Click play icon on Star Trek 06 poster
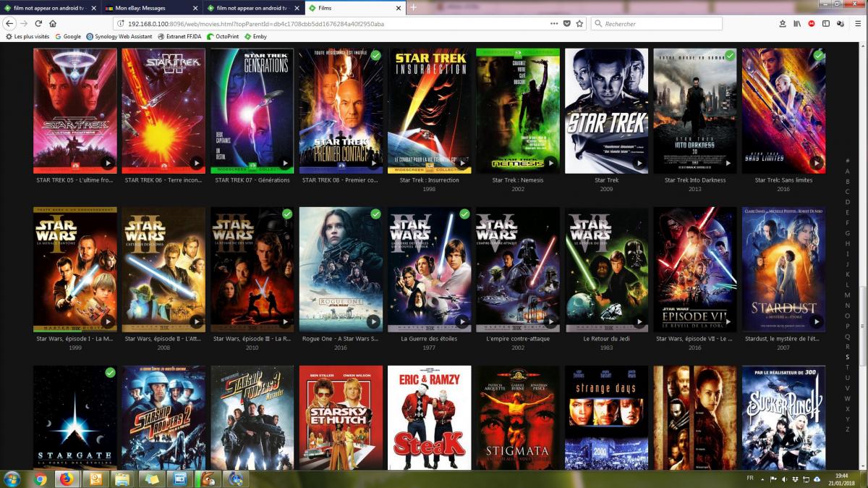Image resolution: width=868 pixels, height=488 pixels. [196, 164]
